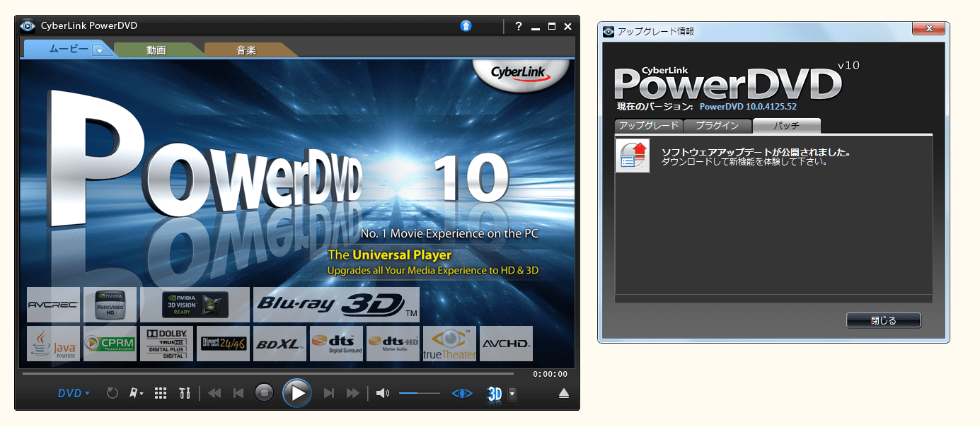Switch to the 動画 tab

(x=156, y=50)
